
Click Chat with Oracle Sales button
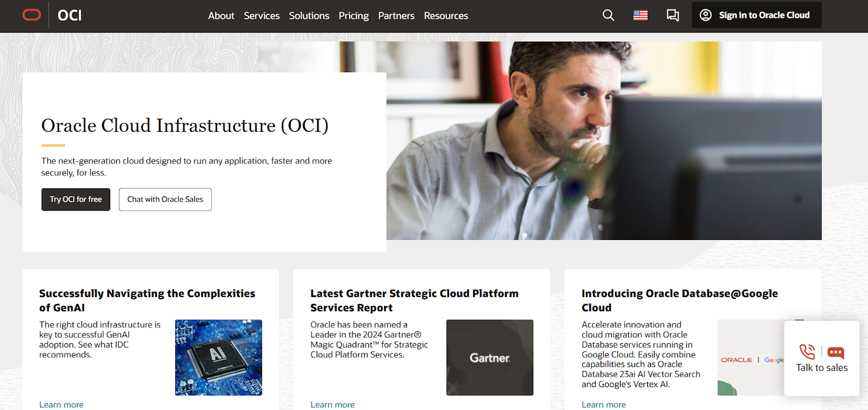[165, 199]
